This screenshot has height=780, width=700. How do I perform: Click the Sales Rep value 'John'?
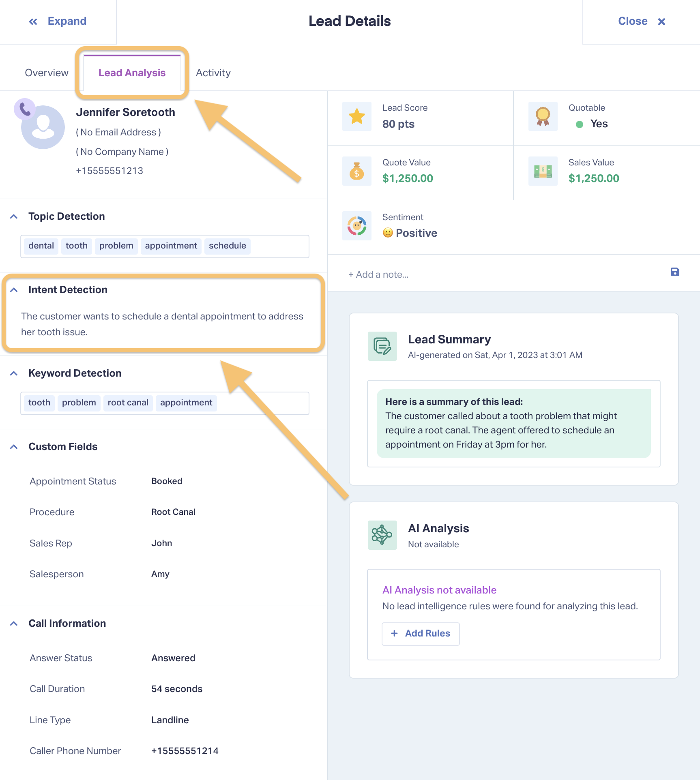pos(161,543)
